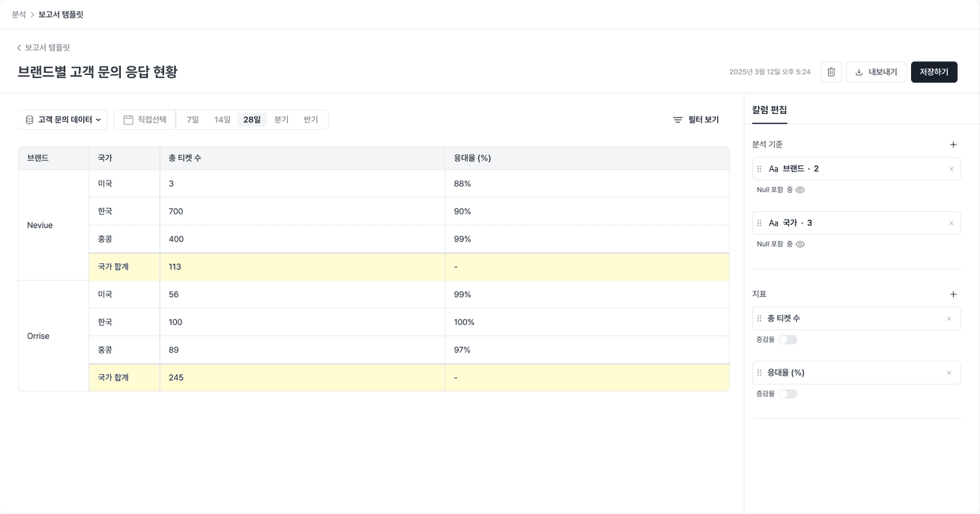Toggle 증감율 switch under 총 티켓 수
The height and width of the screenshot is (514, 980).
[788, 340]
